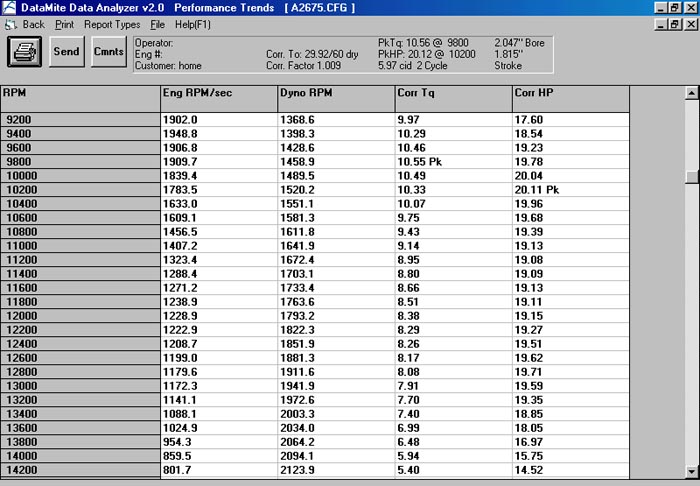This screenshot has height=486, width=700.
Task: Open comments with the Cmnts button
Action: [x=109, y=52]
